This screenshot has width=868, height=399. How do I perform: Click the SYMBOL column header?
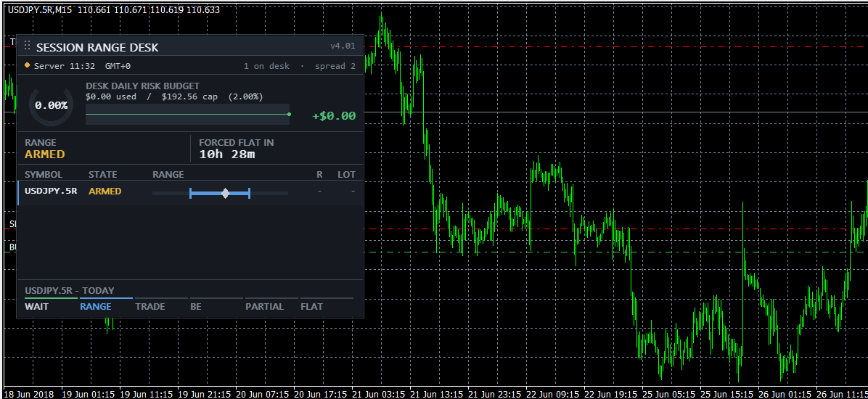[44, 174]
